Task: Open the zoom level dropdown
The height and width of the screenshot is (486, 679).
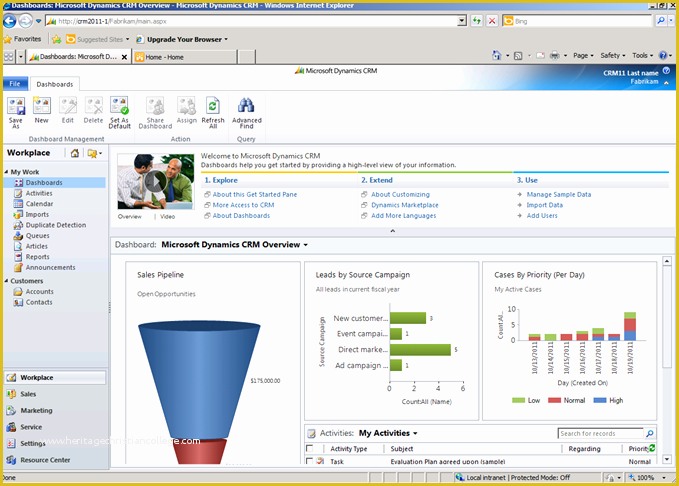Action: click(664, 477)
